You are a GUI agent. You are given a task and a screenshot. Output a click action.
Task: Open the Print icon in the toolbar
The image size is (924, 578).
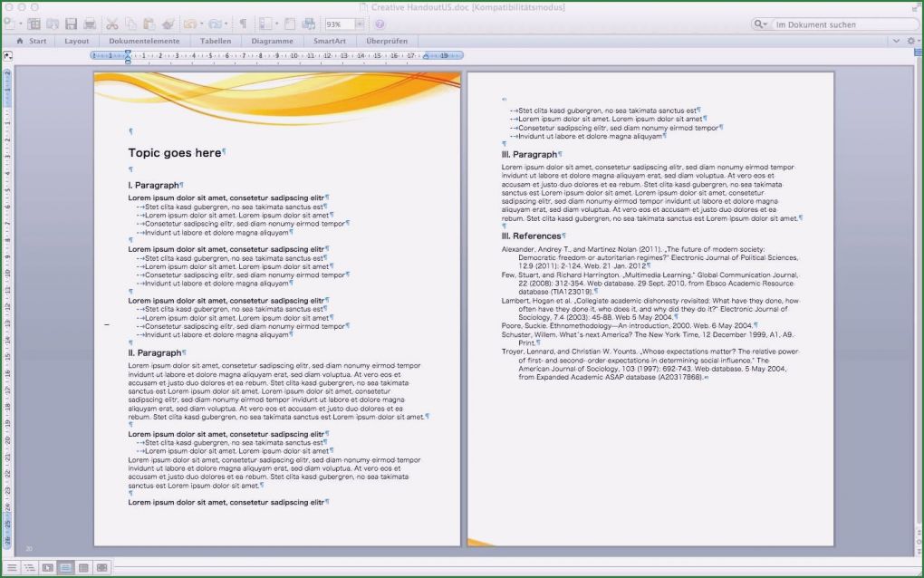click(90, 23)
